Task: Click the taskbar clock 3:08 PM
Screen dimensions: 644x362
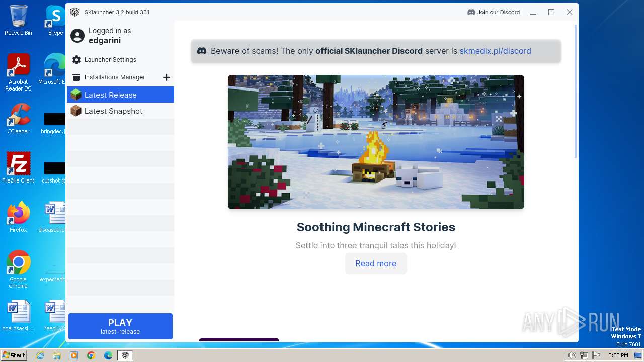Action: pos(618,355)
